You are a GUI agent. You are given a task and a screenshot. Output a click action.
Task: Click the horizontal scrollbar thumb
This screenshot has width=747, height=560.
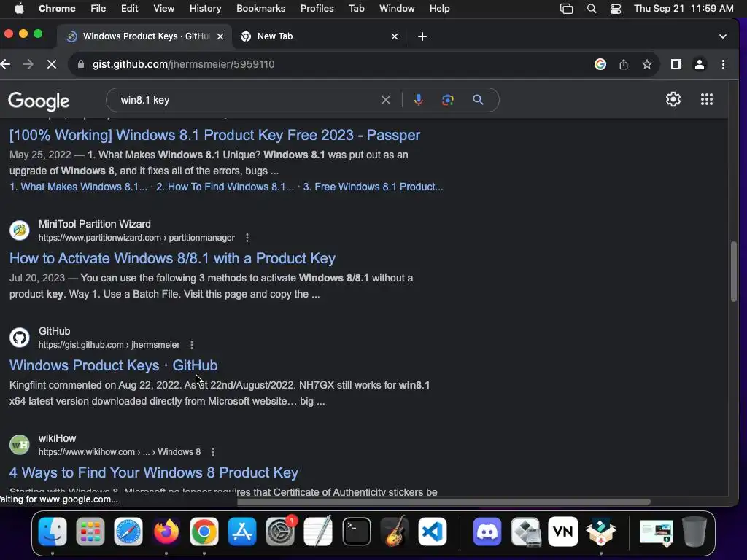444,502
